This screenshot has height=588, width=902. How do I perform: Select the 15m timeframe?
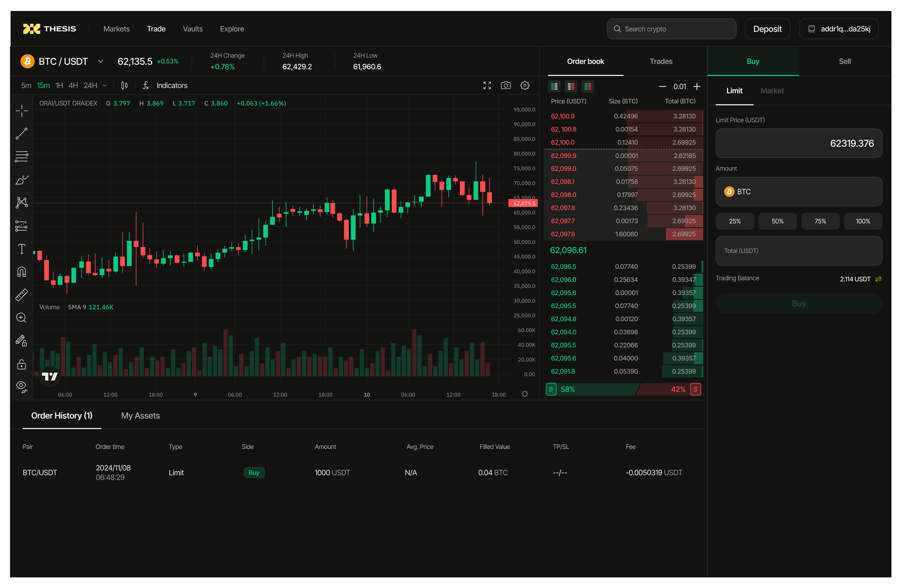(x=43, y=85)
